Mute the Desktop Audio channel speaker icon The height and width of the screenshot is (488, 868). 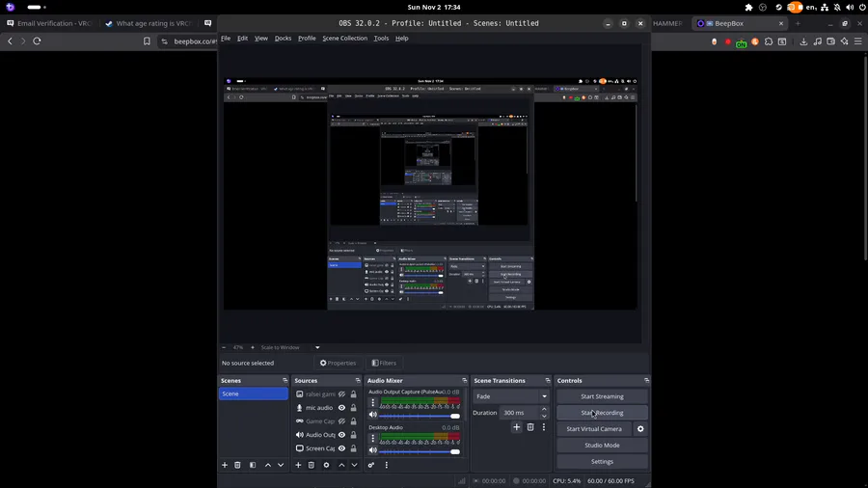pos(373,450)
